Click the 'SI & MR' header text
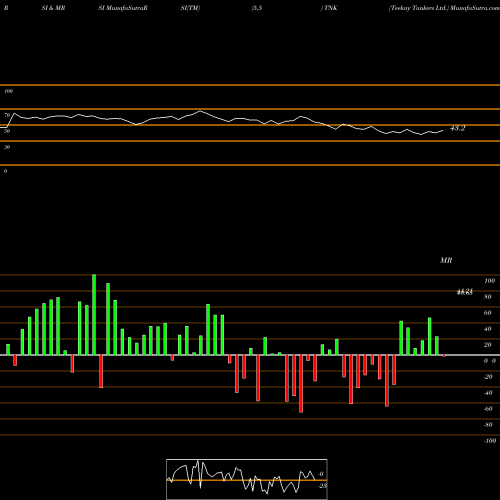 53,8
